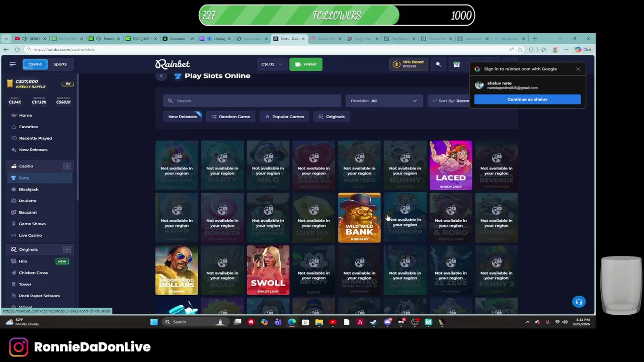Open the gift rewards icon
Image resolution: width=644 pixels, height=362 pixels.
click(456, 64)
